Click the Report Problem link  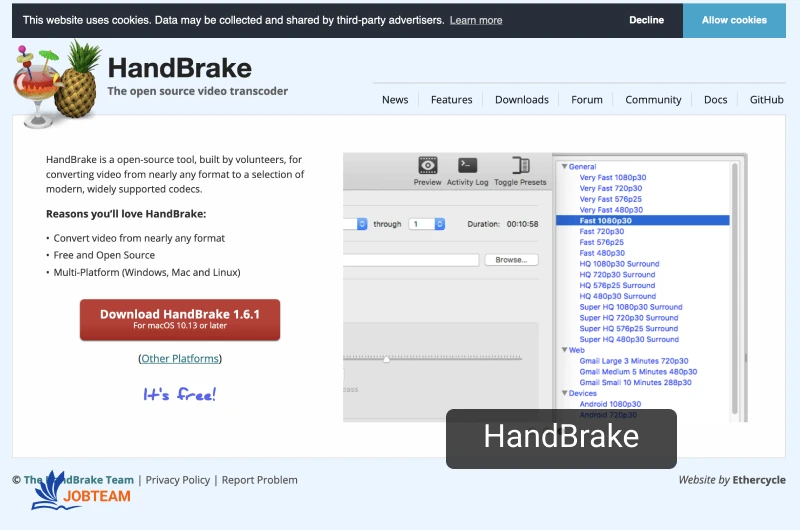pyautogui.click(x=259, y=480)
